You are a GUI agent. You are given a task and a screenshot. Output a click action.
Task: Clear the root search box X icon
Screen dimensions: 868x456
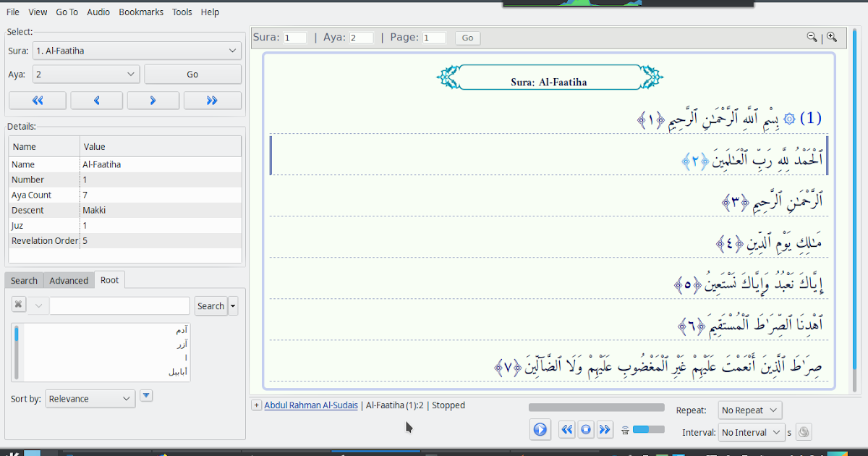click(x=19, y=305)
